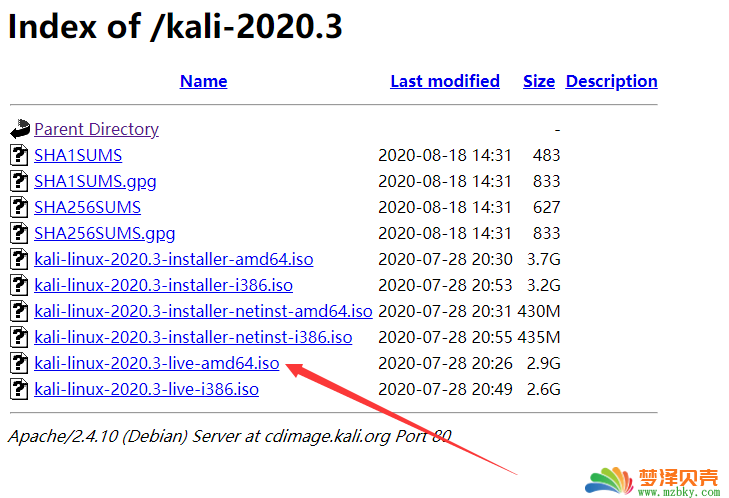This screenshot has width=729, height=498.
Task: Click the 430M size value
Action: pos(539,312)
